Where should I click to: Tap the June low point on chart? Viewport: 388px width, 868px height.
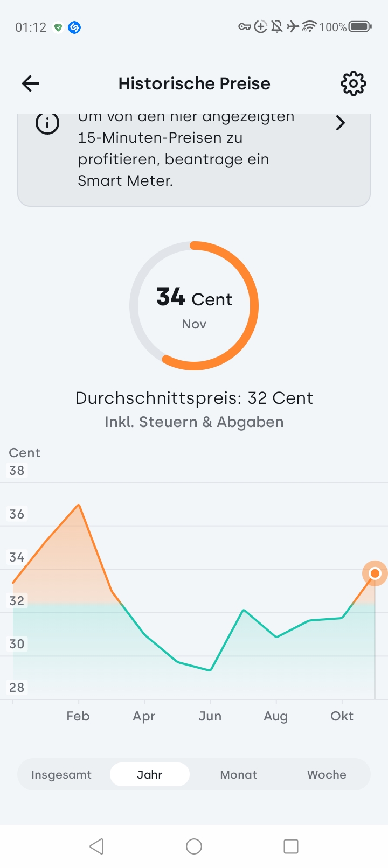(x=210, y=670)
